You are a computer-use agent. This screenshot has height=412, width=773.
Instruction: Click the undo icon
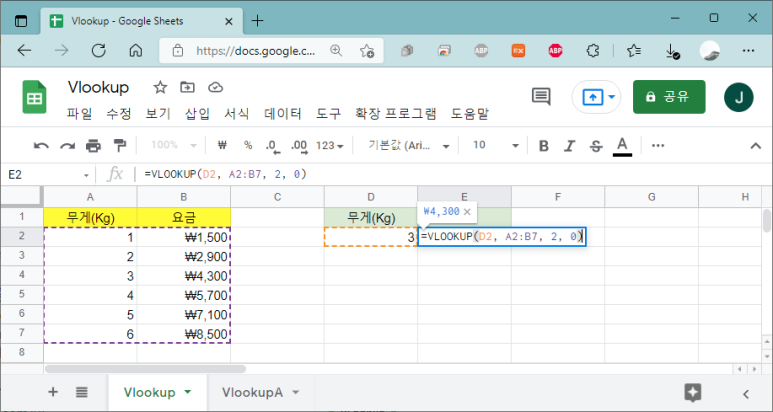pos(41,145)
